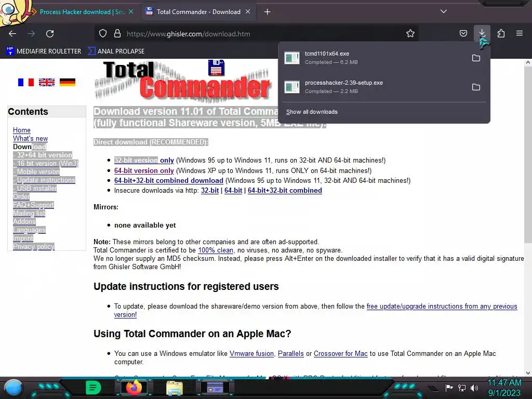
Task: Open Languages link
Action: point(29,230)
